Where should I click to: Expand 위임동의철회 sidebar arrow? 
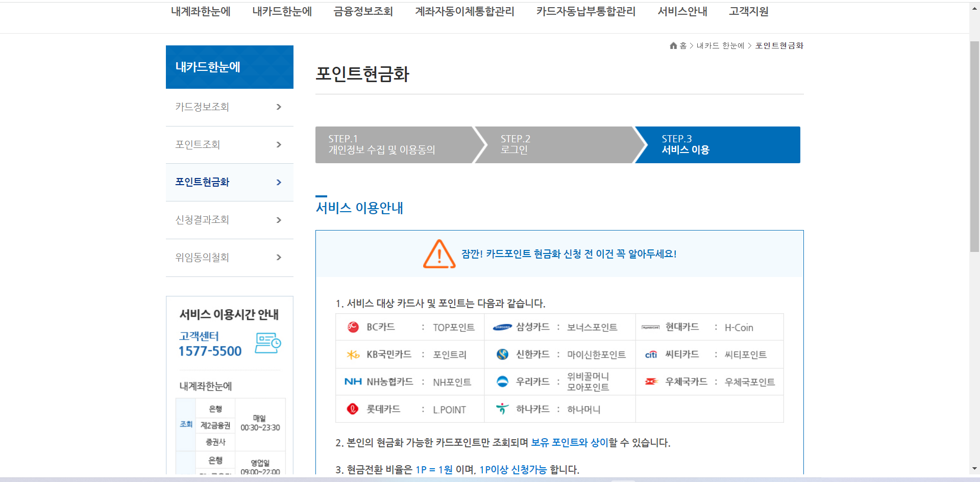[x=279, y=257]
